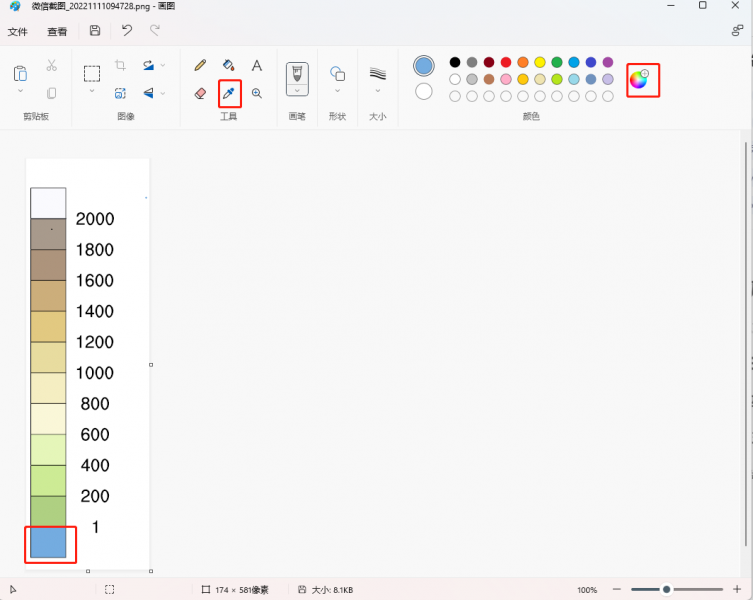Pick the pink palette color
This screenshot has width=753, height=600.
(506, 79)
